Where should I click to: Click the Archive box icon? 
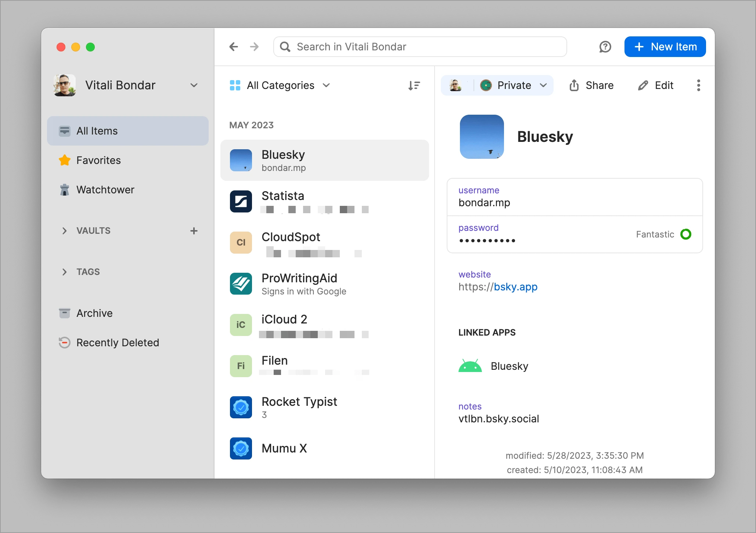click(x=65, y=313)
